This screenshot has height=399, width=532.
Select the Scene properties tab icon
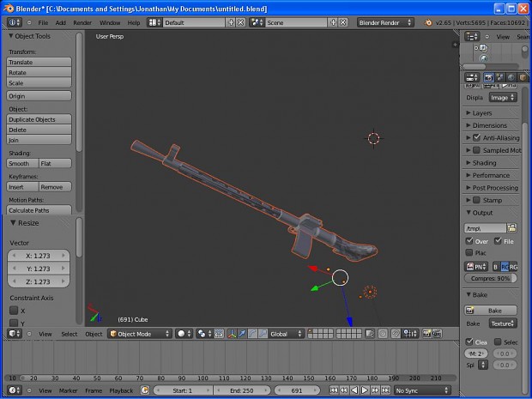pyautogui.click(x=499, y=77)
